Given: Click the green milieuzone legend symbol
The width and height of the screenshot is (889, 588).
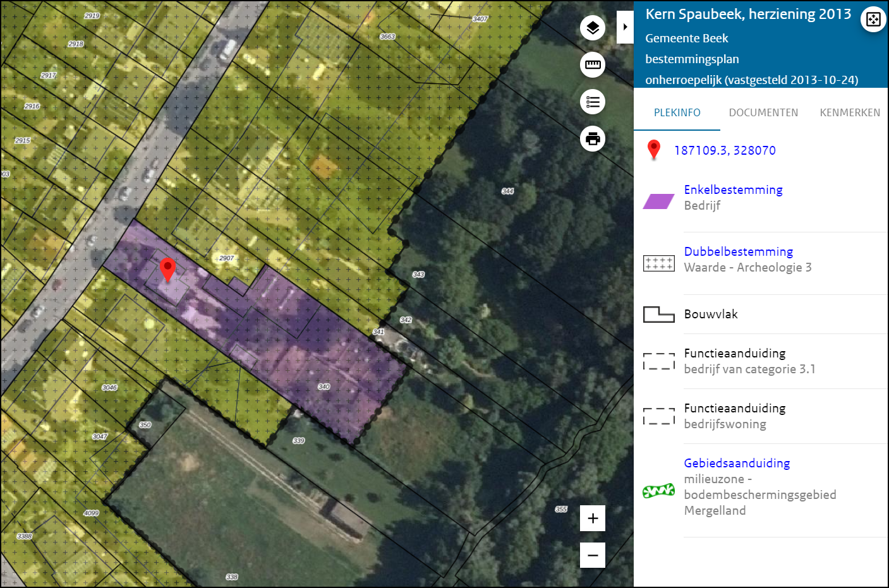Looking at the screenshot, I should tap(658, 491).
